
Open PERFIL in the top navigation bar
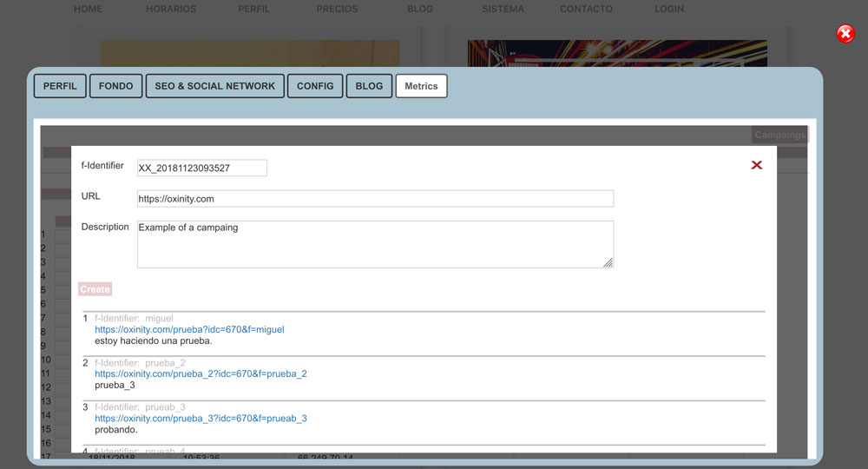point(254,9)
